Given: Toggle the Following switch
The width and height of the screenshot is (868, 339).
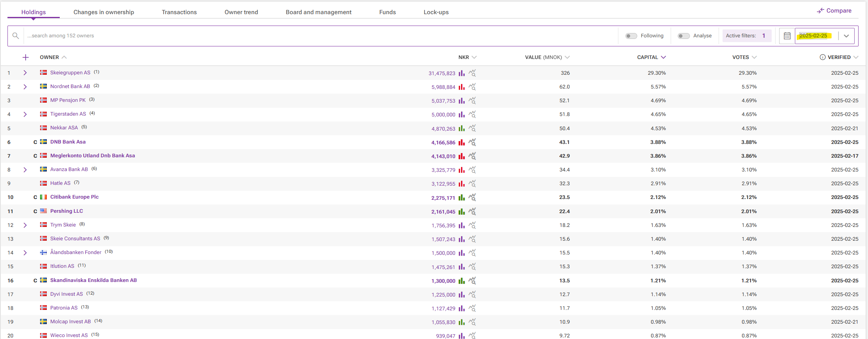Looking at the screenshot, I should click(631, 36).
